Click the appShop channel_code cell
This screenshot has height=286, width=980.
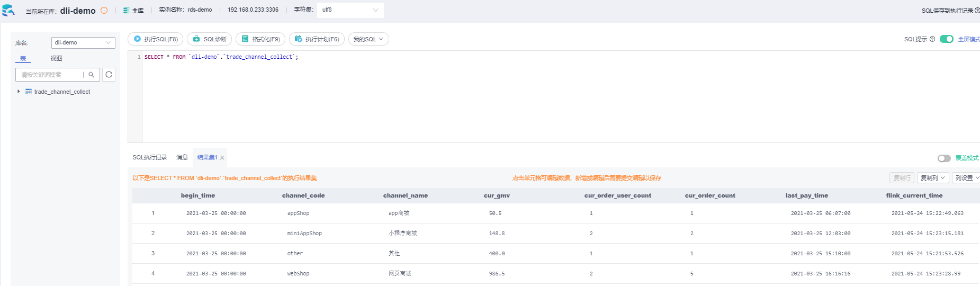pyautogui.click(x=298, y=213)
